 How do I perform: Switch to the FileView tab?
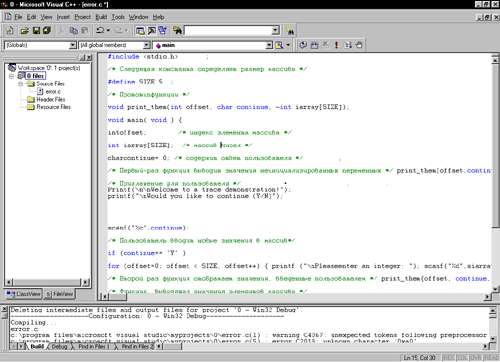coord(59,294)
